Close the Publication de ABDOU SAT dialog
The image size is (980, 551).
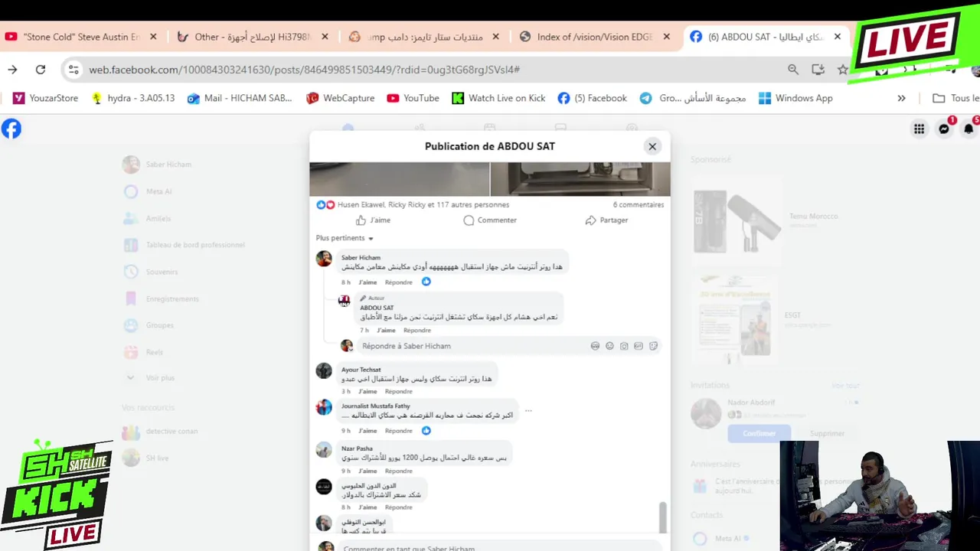652,146
